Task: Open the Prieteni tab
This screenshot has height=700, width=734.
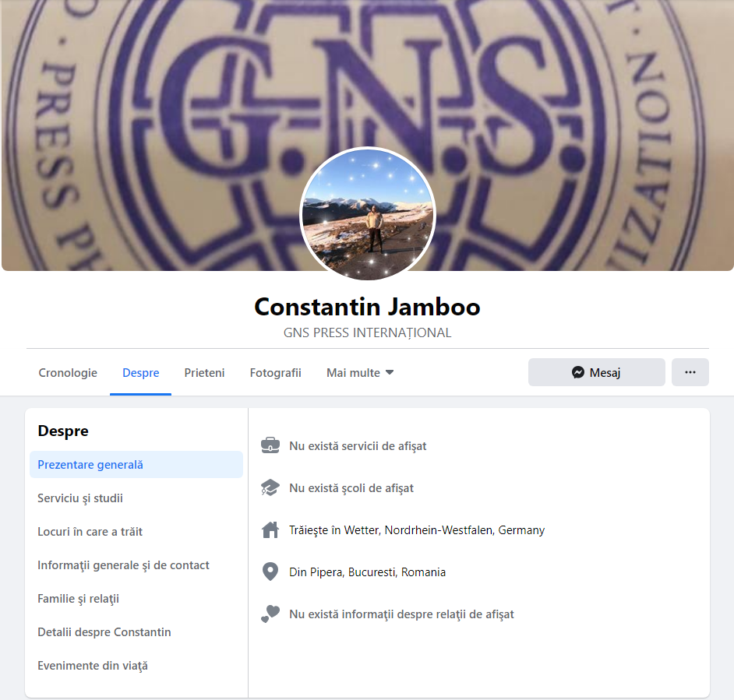Action: tap(204, 373)
